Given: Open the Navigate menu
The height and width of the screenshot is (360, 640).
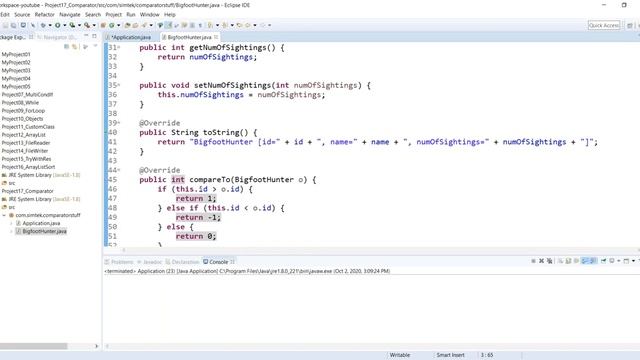Looking at the screenshot, I should 70,15.
